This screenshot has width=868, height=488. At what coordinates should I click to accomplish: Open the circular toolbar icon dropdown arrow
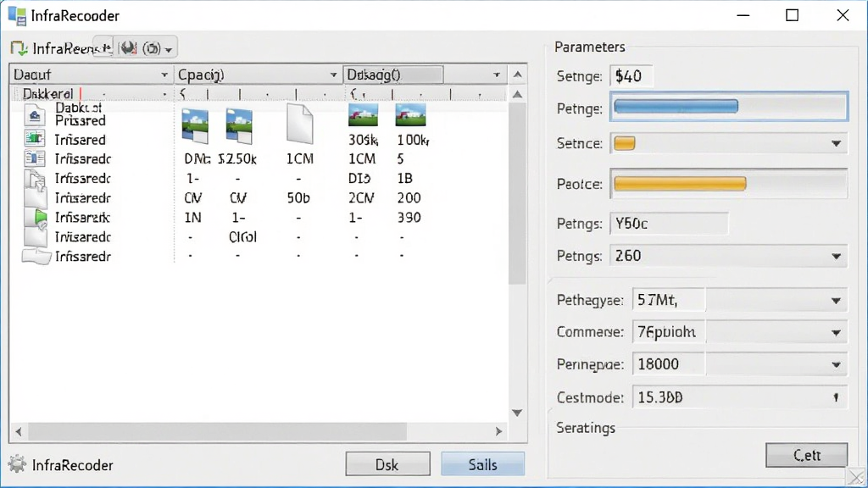[169, 50]
